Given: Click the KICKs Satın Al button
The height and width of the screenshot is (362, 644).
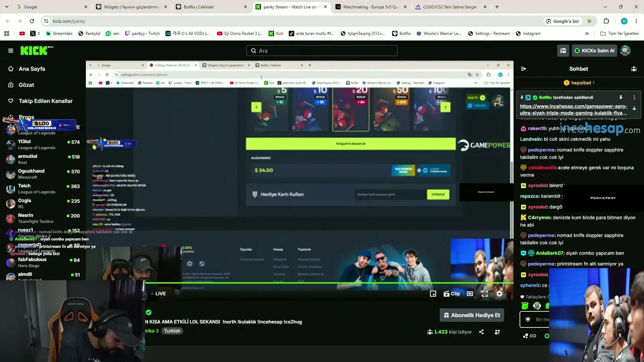Looking at the screenshot, I should click(594, 50).
